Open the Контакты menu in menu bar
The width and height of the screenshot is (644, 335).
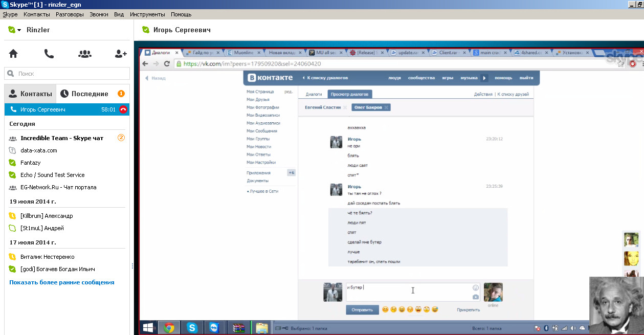point(36,14)
